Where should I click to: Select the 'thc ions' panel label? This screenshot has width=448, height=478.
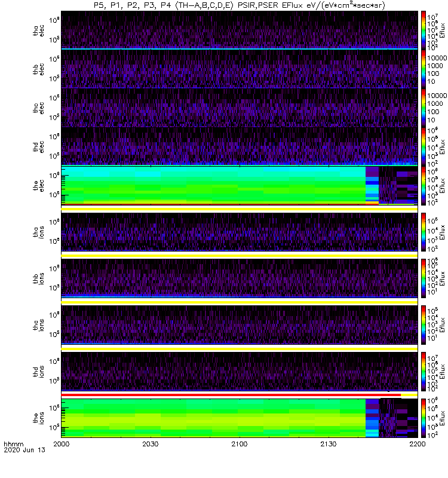pos(38,325)
